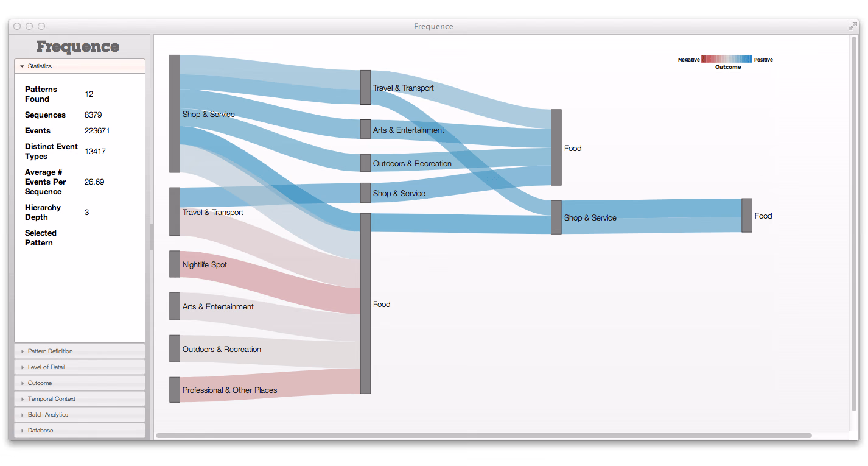868x466 pixels.
Task: Select the first-column Shop & Service node
Action: (x=175, y=114)
